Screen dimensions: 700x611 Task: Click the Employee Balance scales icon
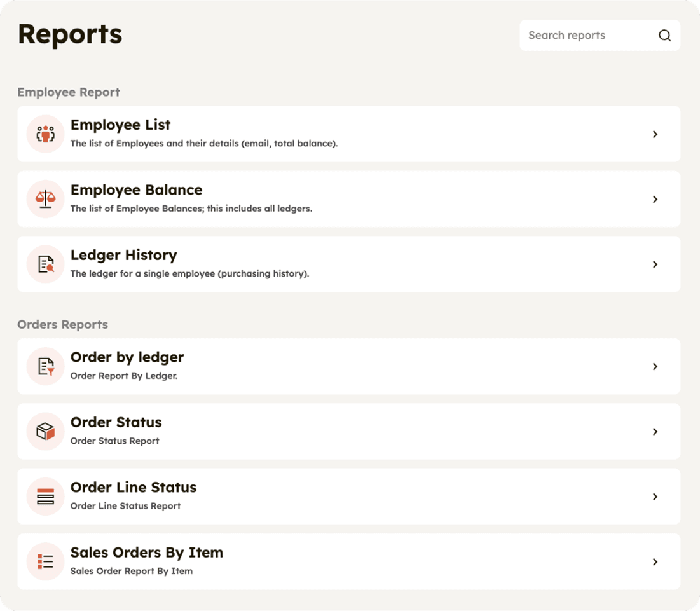pyautogui.click(x=45, y=199)
